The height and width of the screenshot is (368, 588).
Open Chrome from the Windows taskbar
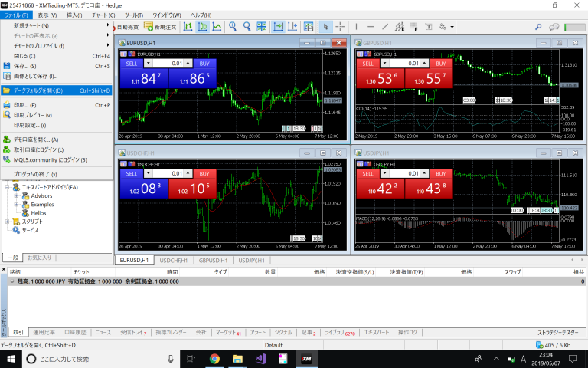pos(214,358)
